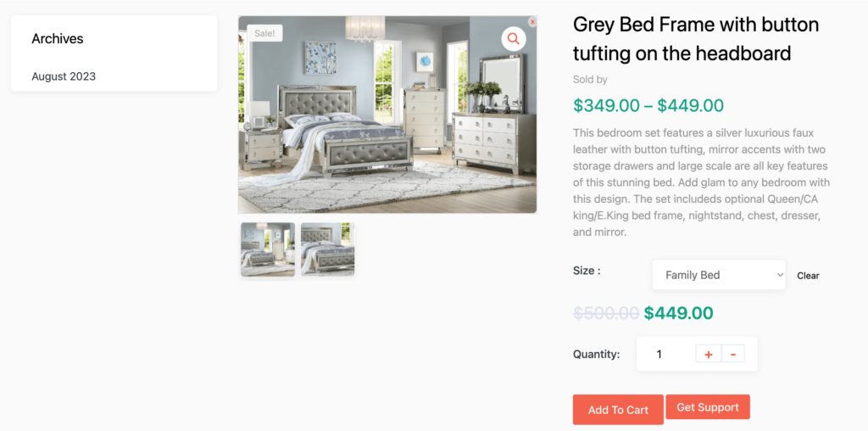Open the Size dropdown showing Family Bed
This screenshot has width=868, height=431.
pyautogui.click(x=719, y=275)
